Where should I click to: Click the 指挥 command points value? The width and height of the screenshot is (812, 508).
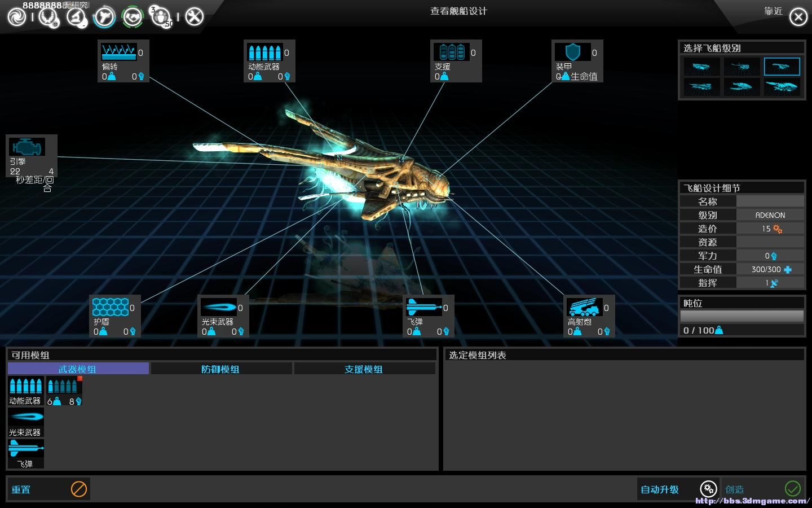click(x=771, y=283)
